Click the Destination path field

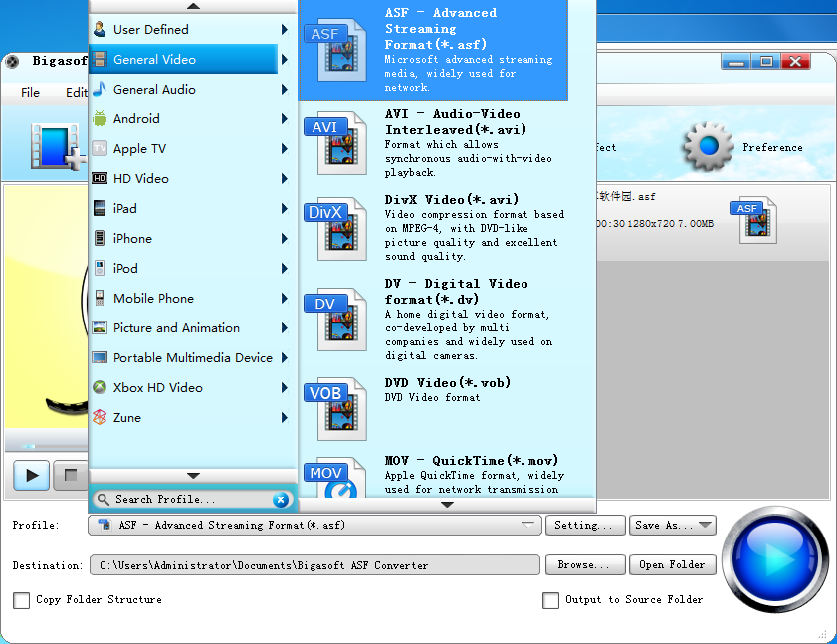tap(314, 565)
